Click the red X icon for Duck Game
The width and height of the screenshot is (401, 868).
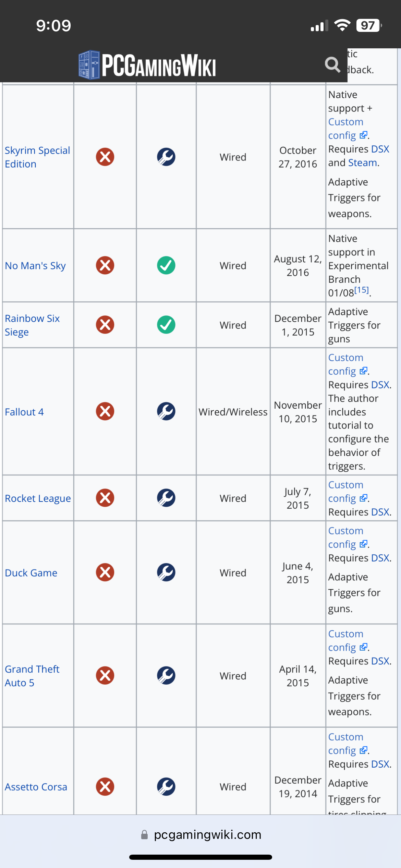click(x=105, y=572)
